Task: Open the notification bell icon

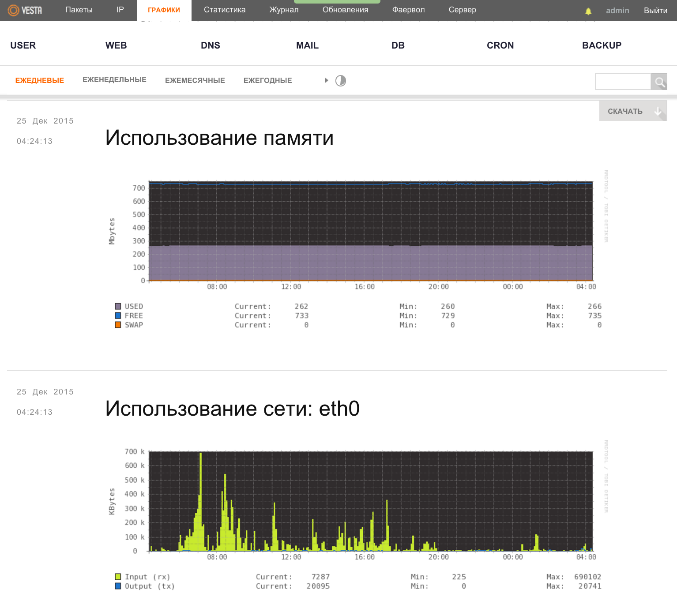Action: coord(587,11)
